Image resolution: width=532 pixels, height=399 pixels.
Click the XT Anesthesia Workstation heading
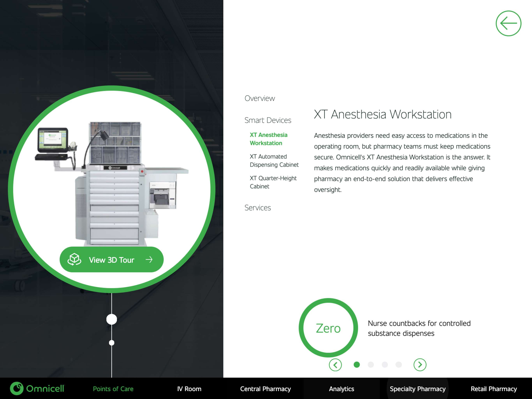(383, 114)
